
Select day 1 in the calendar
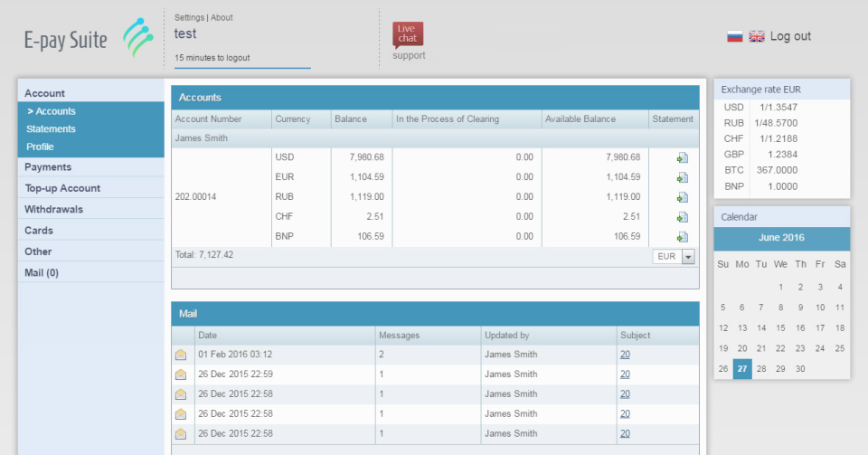click(x=780, y=288)
